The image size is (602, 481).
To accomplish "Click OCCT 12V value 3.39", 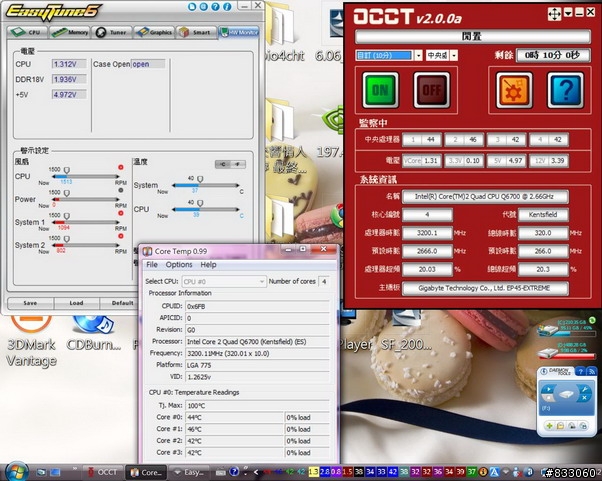I will pos(558,160).
